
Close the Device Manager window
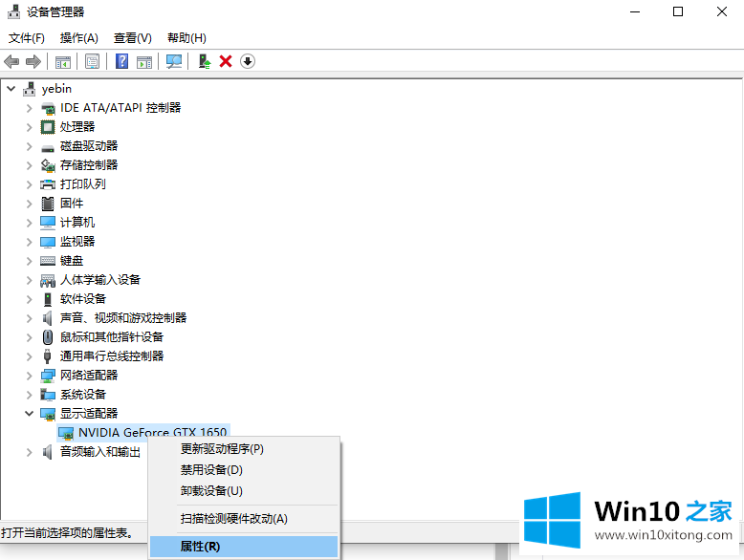[x=722, y=11]
